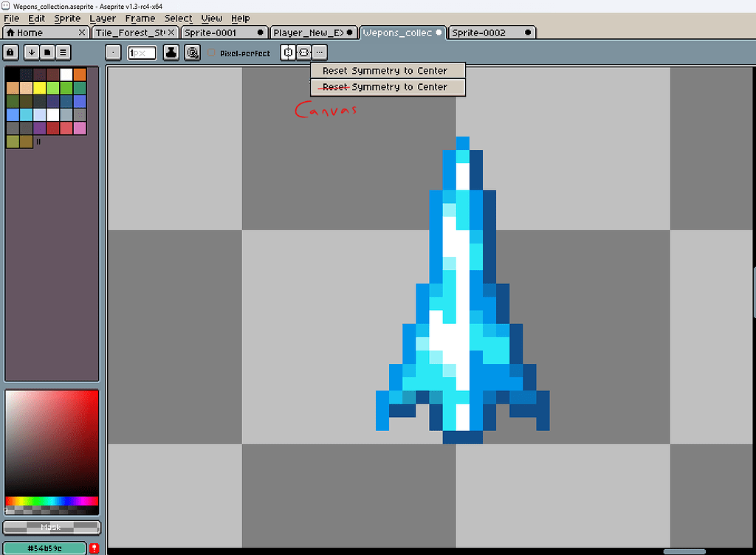Open the symmetry options with the ellipsis button
756x555 pixels.
[318, 52]
